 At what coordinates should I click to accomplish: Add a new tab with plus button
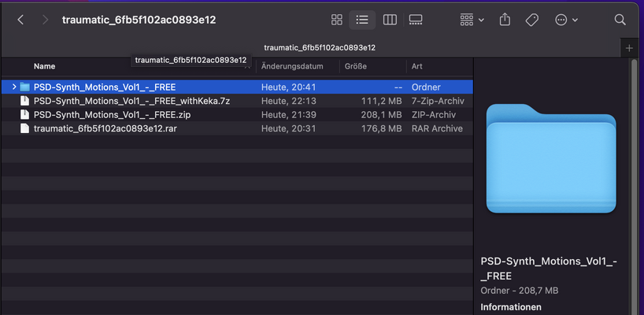(x=629, y=48)
